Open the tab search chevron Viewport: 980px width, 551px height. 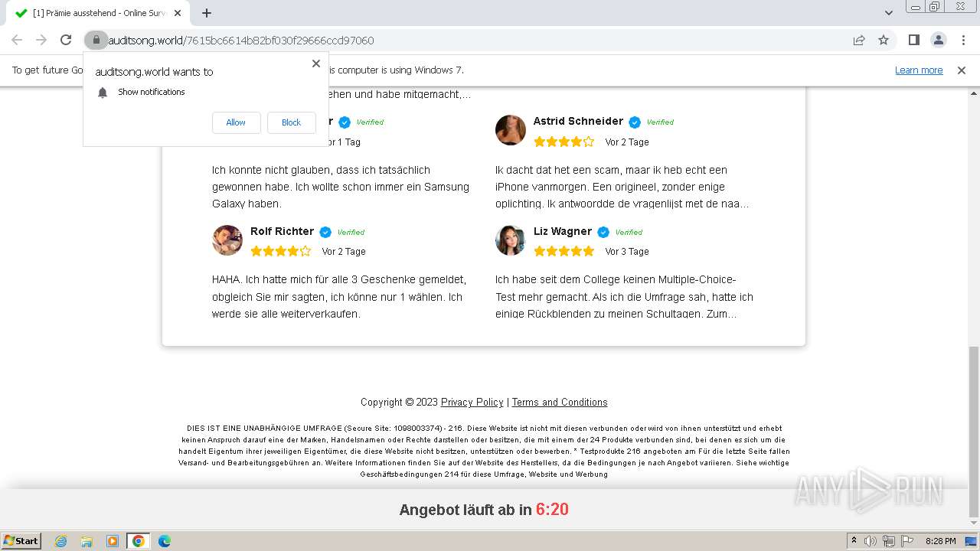point(888,13)
